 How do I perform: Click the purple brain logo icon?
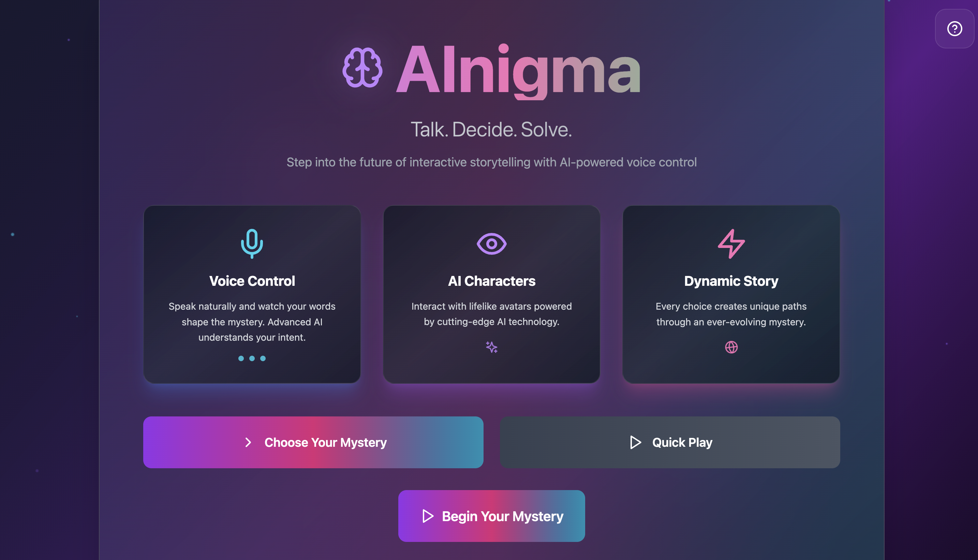(x=362, y=68)
